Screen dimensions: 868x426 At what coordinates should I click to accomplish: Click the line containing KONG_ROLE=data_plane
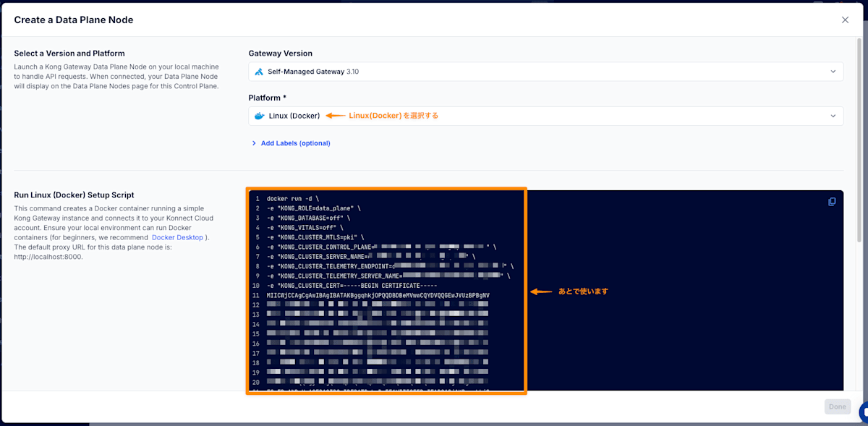tap(313, 208)
